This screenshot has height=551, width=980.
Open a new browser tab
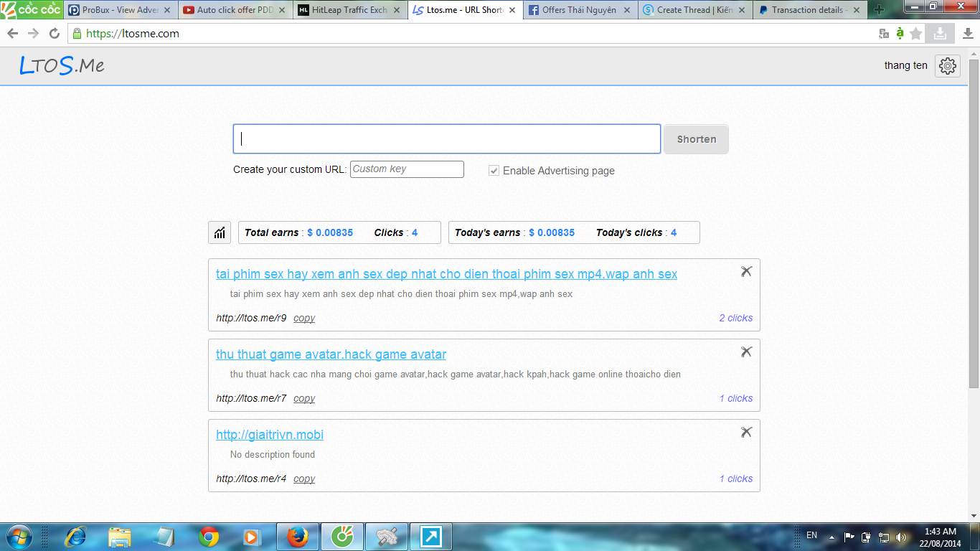click(x=878, y=10)
